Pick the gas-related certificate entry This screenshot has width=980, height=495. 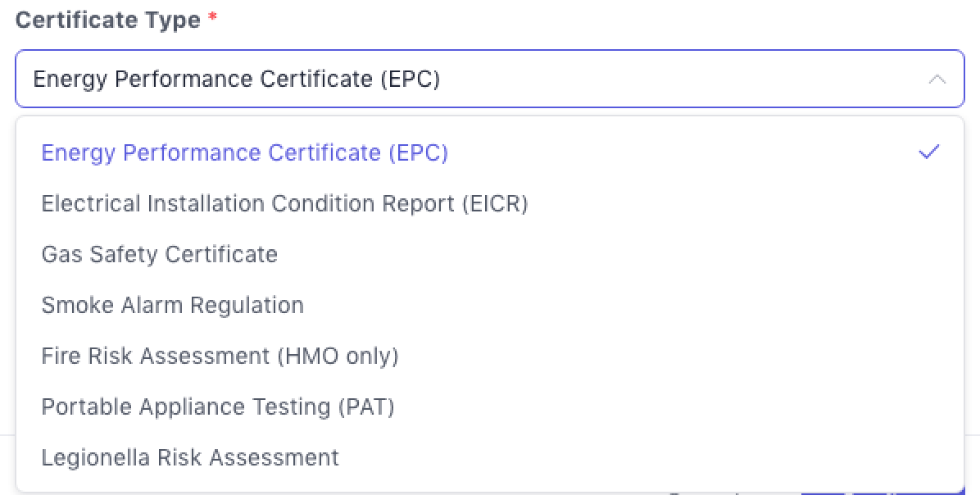[x=160, y=254]
